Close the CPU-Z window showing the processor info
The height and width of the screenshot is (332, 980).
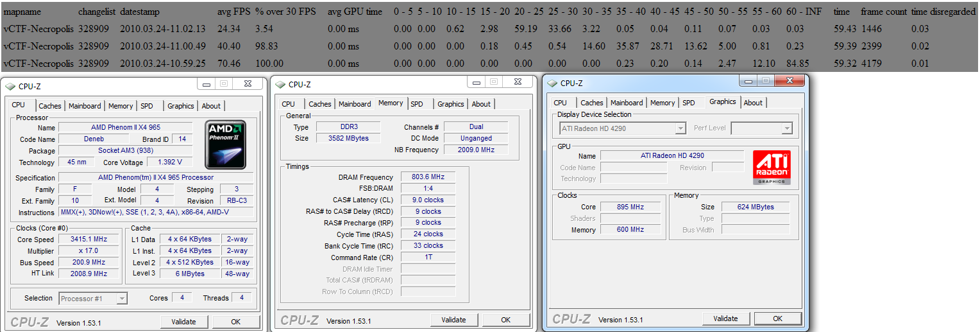pos(247,83)
